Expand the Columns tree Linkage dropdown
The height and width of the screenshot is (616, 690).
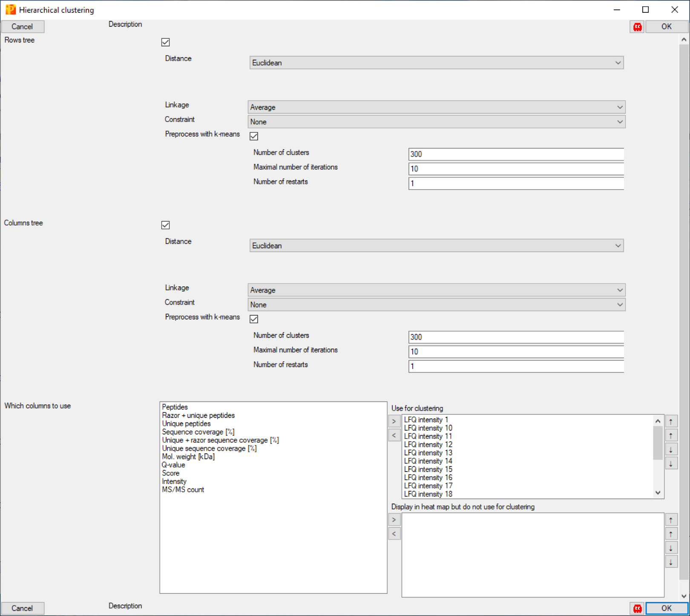[436, 290]
